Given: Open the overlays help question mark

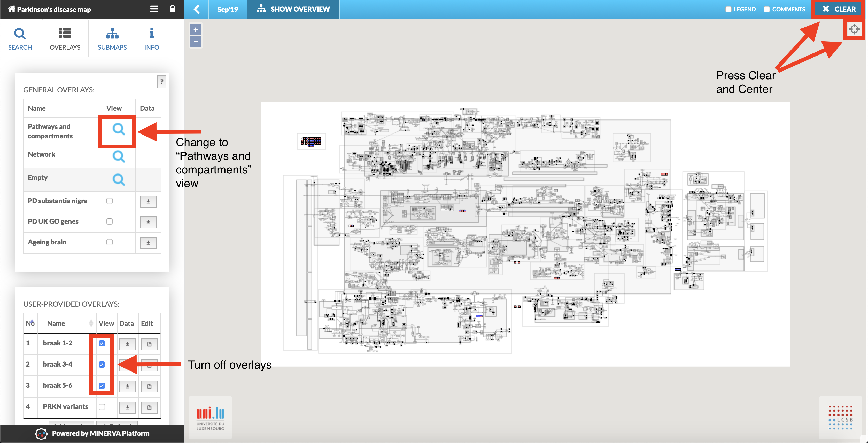Looking at the screenshot, I should [162, 82].
